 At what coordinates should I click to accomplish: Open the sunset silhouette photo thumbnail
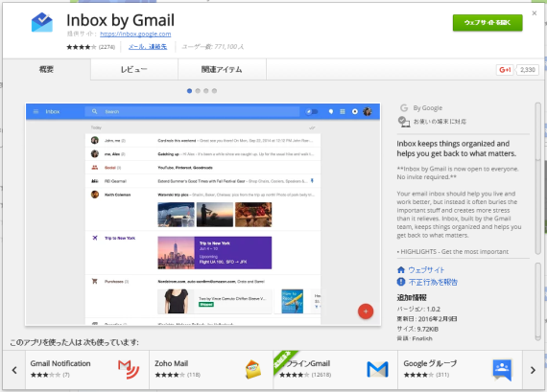point(215,215)
